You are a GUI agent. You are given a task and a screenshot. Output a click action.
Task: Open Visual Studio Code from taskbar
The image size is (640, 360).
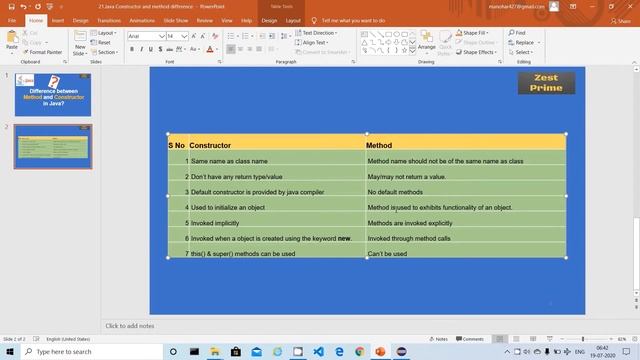click(318, 351)
